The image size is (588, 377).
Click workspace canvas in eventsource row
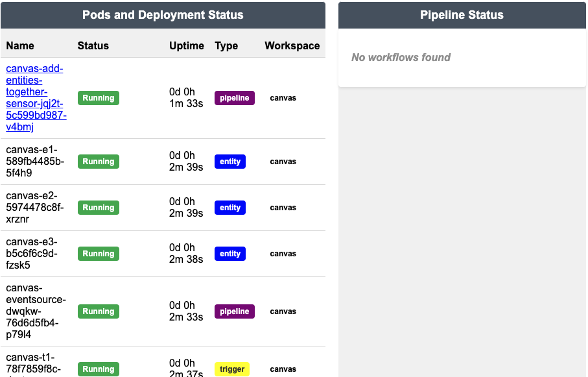(283, 311)
